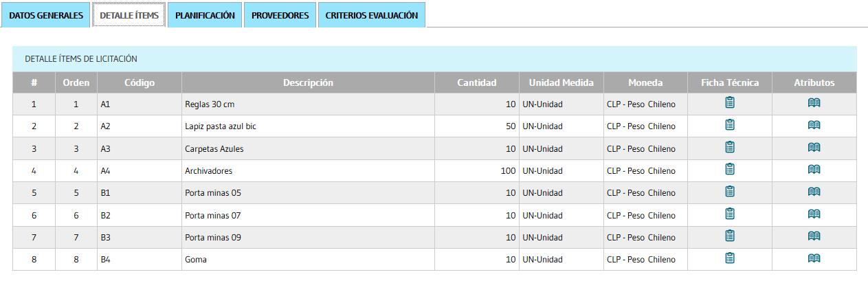View Ficha Técnica for Lapiz pasta azul bic
The height and width of the screenshot is (281, 868).
coord(730,125)
